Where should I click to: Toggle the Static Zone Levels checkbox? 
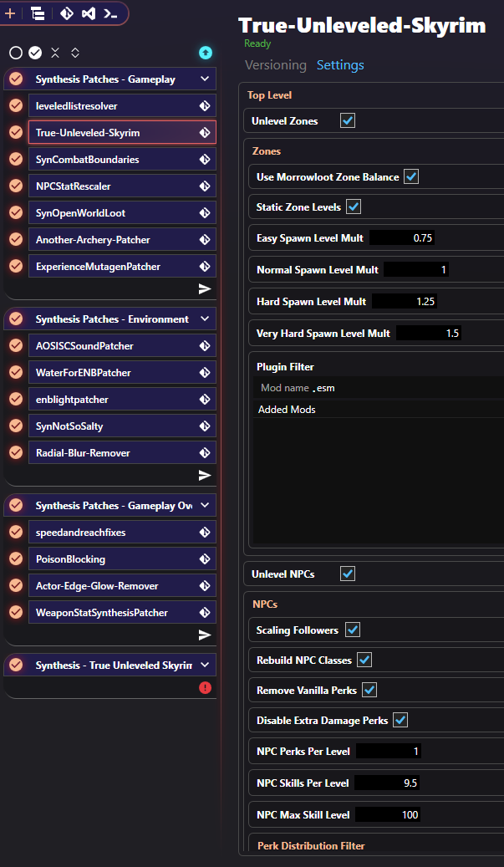pyautogui.click(x=353, y=207)
